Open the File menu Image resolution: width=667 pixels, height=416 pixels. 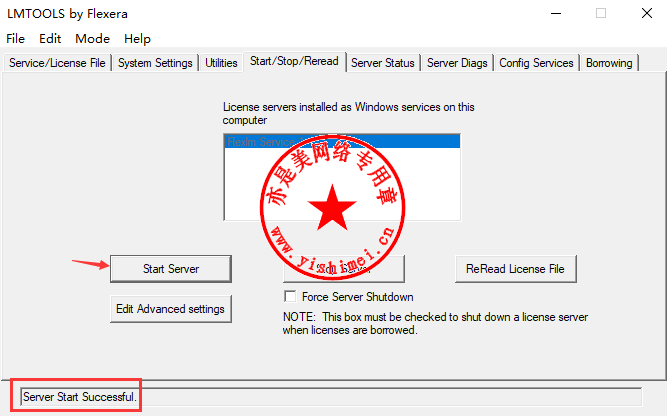[x=15, y=39]
